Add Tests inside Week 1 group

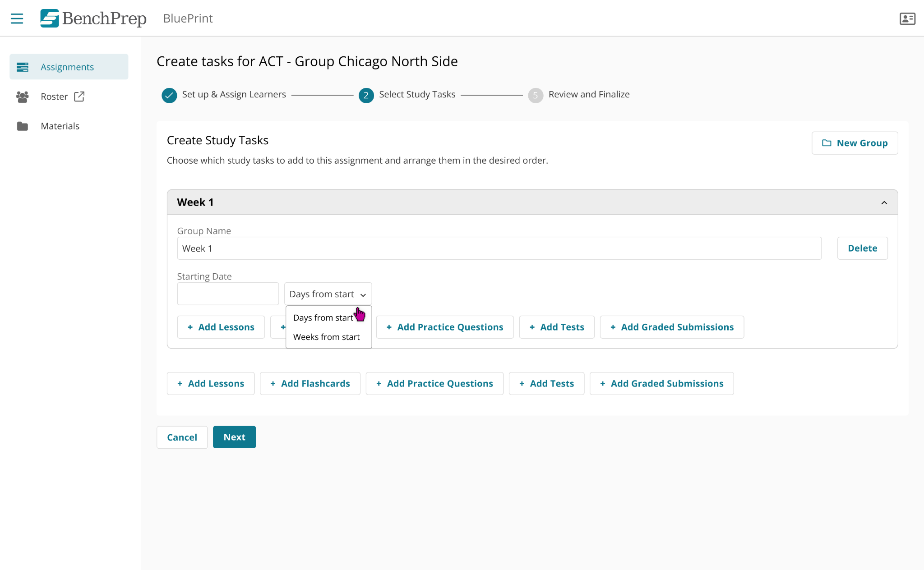coord(557,327)
